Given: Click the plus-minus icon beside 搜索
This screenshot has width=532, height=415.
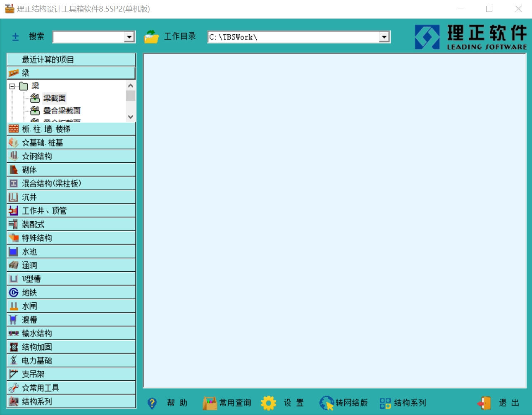Looking at the screenshot, I should 16,37.
